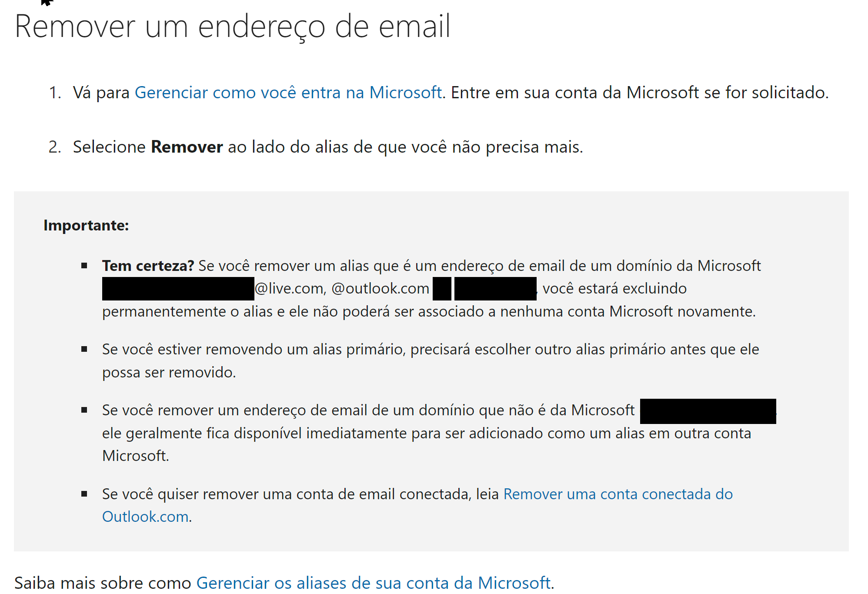Click the small black block right after @outlook.com
This screenshot has width=868, height=594.
point(442,289)
